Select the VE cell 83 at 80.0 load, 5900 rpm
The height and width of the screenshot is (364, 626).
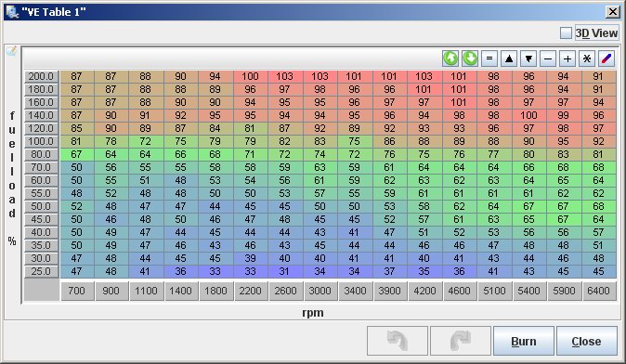click(564, 154)
